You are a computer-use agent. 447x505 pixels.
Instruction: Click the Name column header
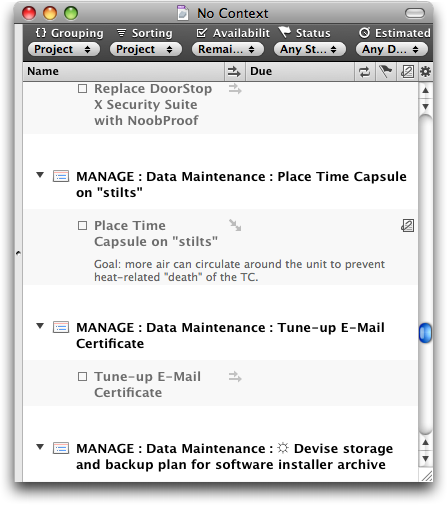tap(124, 71)
